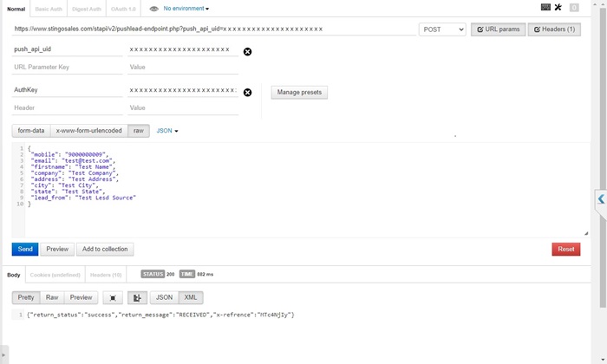Open settings wrench icon in top bar
The image size is (607, 364).
[558, 8]
